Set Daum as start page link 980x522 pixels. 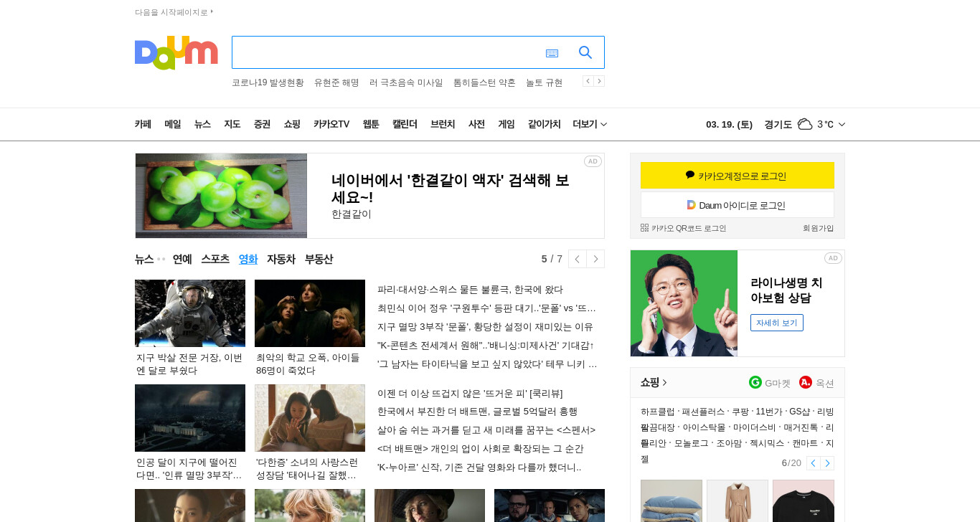[x=174, y=12]
